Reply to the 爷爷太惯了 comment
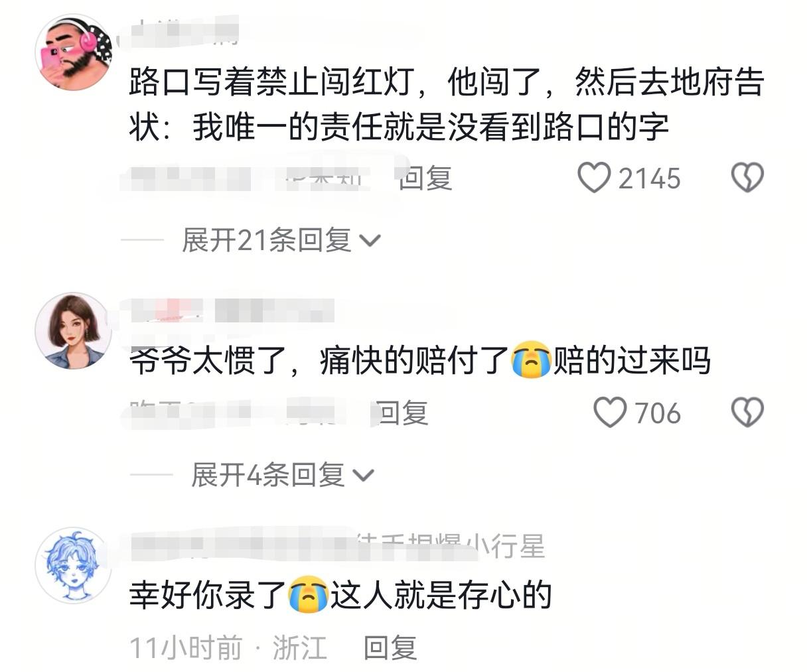This screenshot has height=672, width=807. (402, 413)
